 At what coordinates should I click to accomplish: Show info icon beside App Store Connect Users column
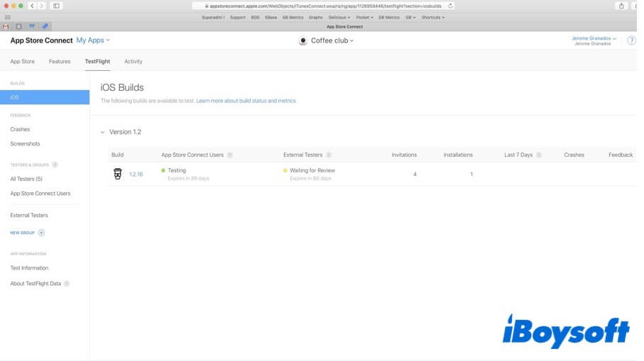[229, 155]
